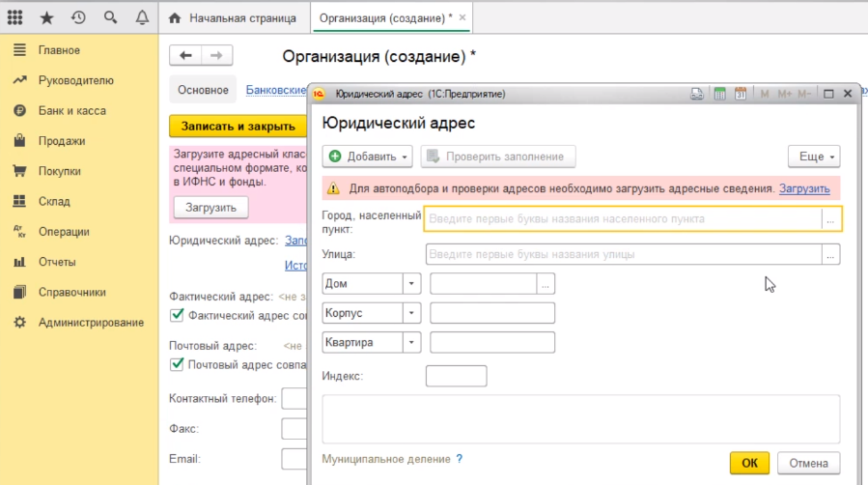868x485 pixels.
Task: Click the search magnifier icon
Action: click(110, 18)
